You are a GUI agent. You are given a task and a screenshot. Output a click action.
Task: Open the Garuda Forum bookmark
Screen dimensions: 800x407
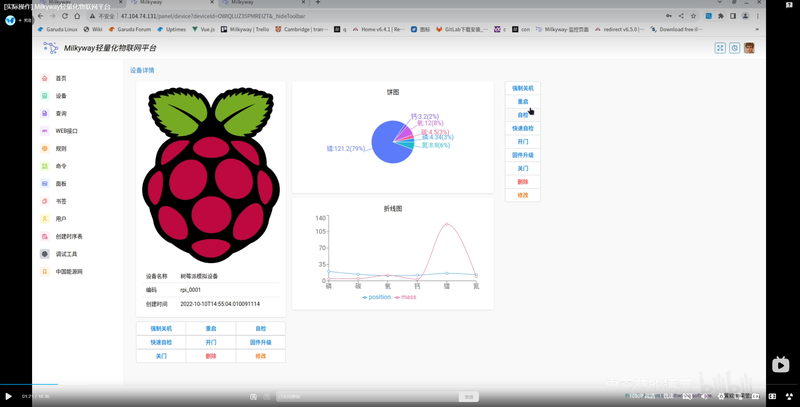(130, 30)
